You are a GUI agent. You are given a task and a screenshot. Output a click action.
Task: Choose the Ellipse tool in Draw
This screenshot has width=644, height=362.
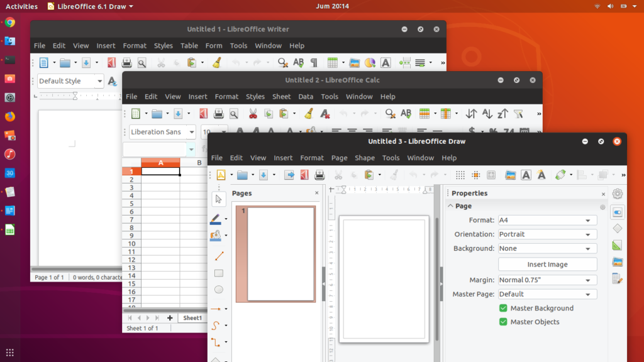point(219,289)
